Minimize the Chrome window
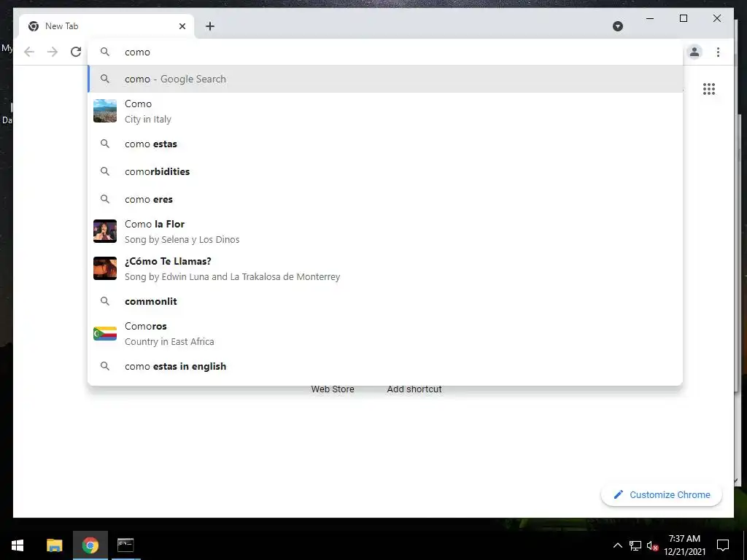The image size is (747, 560). click(650, 18)
